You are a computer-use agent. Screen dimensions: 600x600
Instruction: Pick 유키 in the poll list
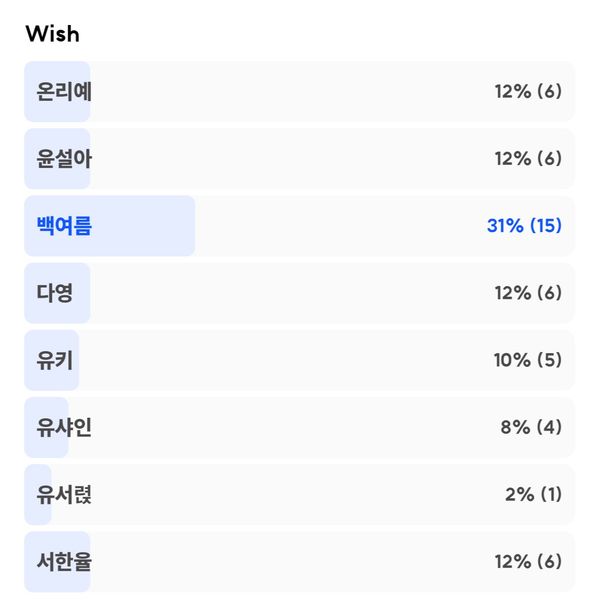click(x=299, y=360)
